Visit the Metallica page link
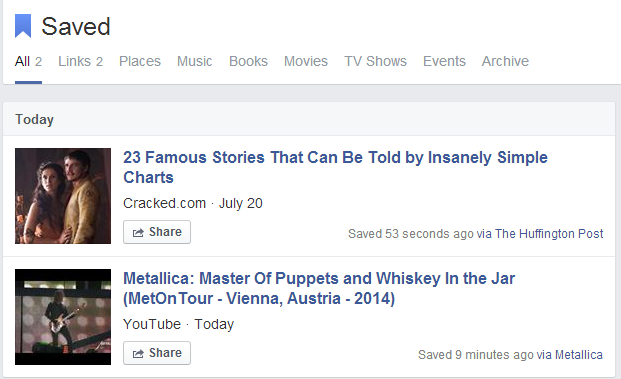The image size is (621, 379). tap(579, 355)
